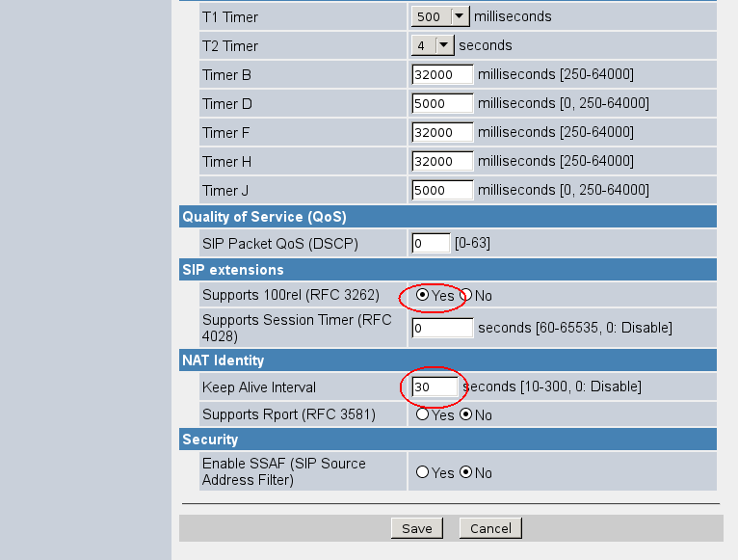Click the Timer D input field
738x560 pixels.
pos(442,104)
